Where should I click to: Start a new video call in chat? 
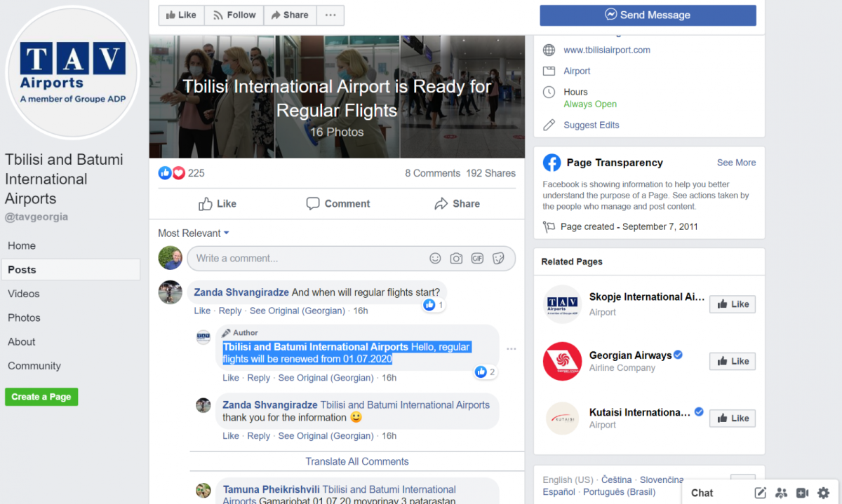coord(802,493)
